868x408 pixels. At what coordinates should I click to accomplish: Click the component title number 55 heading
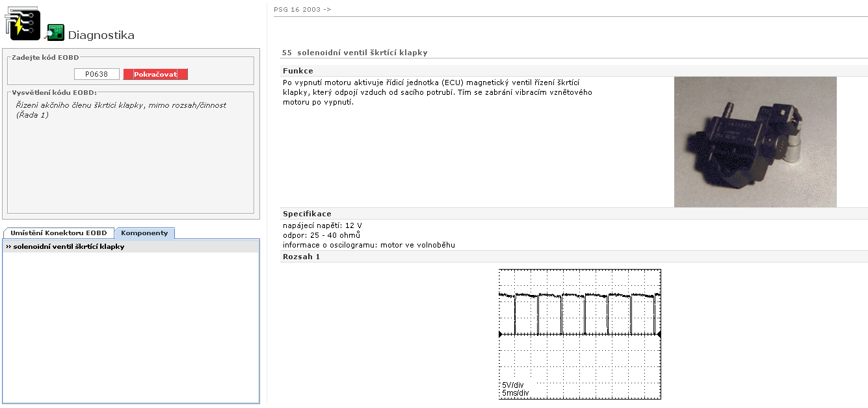pyautogui.click(x=354, y=53)
